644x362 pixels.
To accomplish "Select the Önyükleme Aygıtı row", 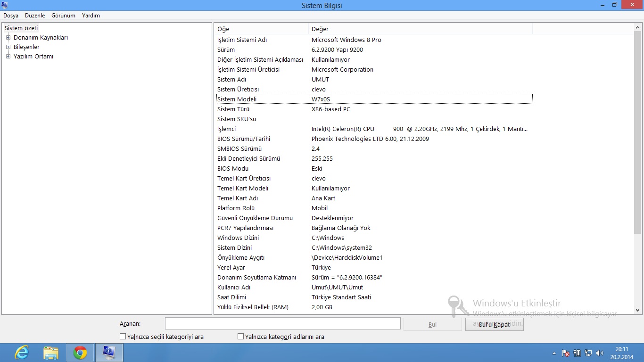I will pos(374,258).
